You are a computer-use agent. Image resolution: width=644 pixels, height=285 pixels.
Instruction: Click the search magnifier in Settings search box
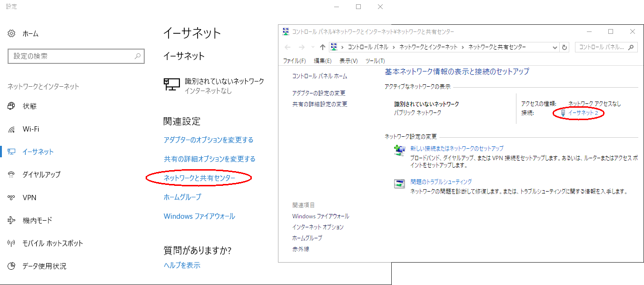click(138, 56)
